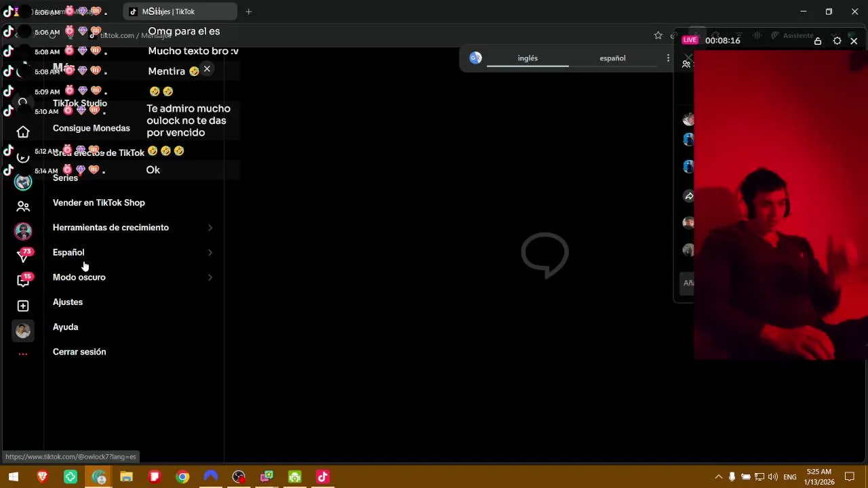This screenshot has width=868, height=488.
Task: Open live overlay settings gear
Action: click(837, 41)
